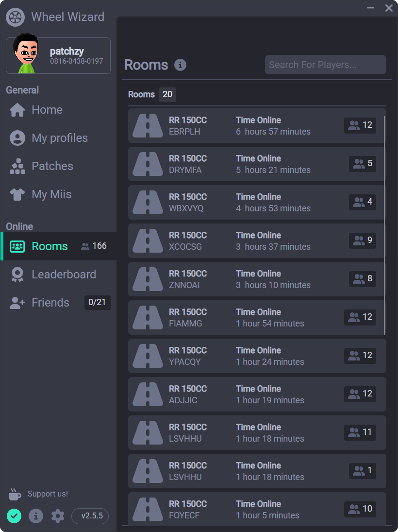The width and height of the screenshot is (398, 532).
Task: Open room WBXVYQ
Action: tap(257, 202)
